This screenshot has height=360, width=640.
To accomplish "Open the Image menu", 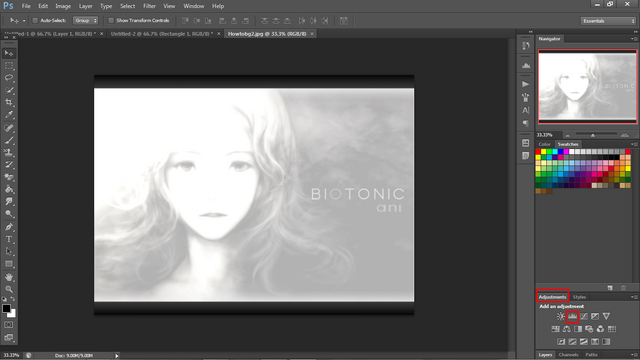I will point(63,6).
